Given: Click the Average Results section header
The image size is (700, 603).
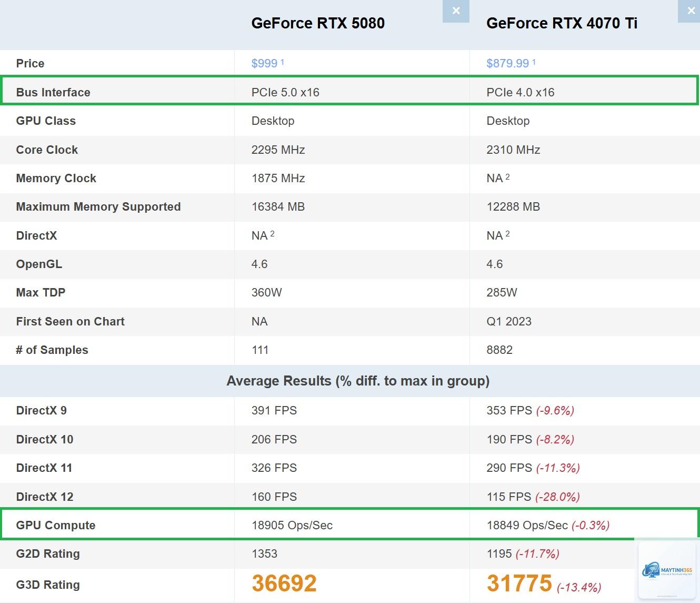Looking at the screenshot, I should [358, 381].
